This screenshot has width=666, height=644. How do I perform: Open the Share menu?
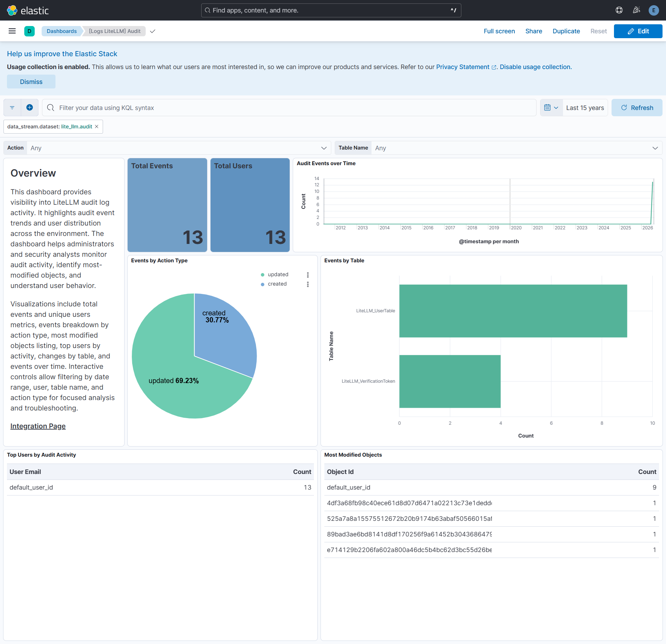533,31
